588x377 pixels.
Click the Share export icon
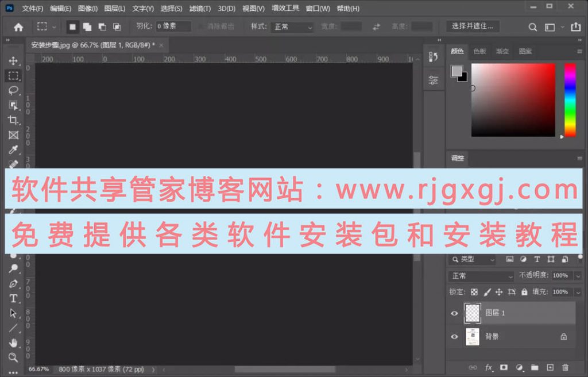(x=575, y=26)
